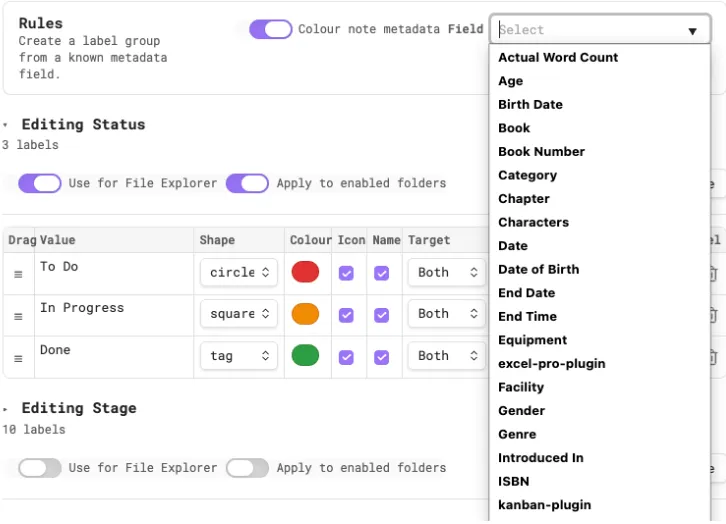Open the tag shape dropdown for Done

pyautogui.click(x=239, y=356)
